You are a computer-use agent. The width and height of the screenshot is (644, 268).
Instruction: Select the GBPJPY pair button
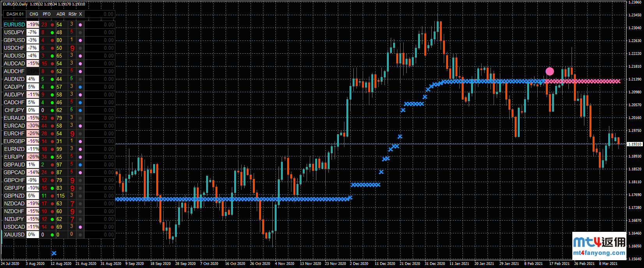pos(14,188)
